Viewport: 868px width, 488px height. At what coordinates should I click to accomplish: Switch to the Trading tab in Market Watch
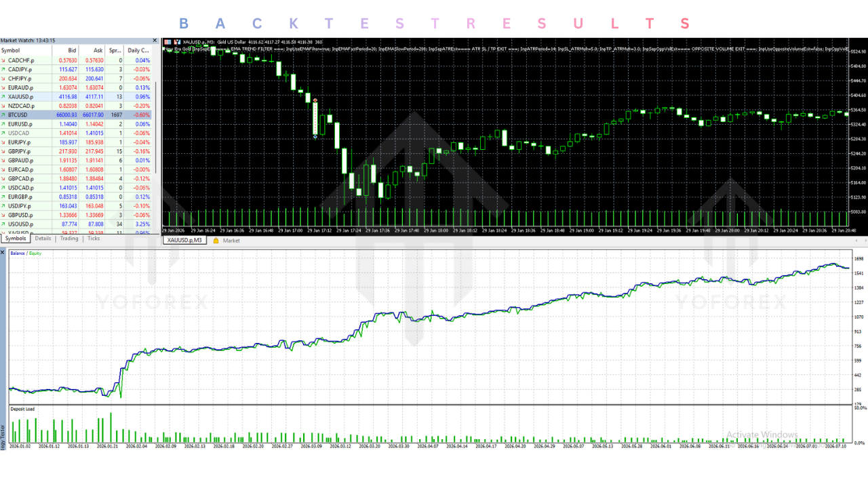pos(69,239)
